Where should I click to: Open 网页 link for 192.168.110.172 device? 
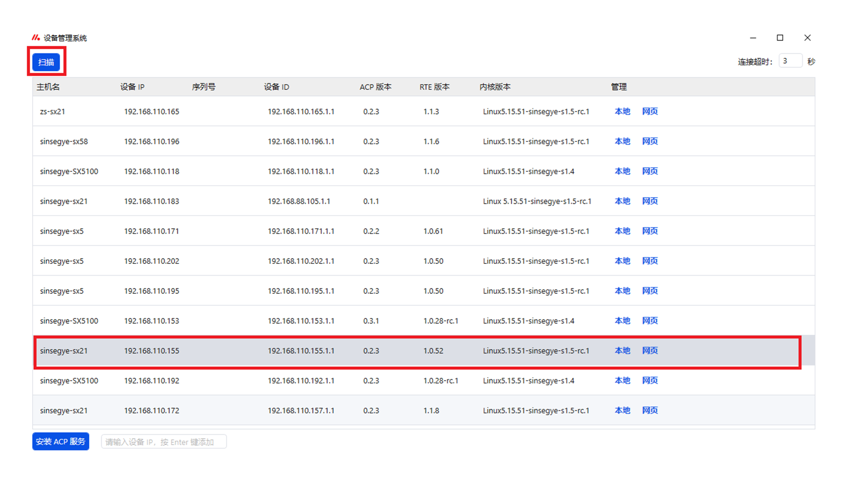[x=650, y=410]
